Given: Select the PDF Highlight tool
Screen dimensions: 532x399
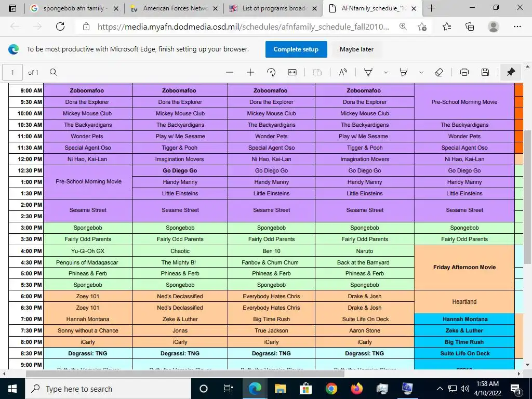Looking at the screenshot, I should [404, 72].
